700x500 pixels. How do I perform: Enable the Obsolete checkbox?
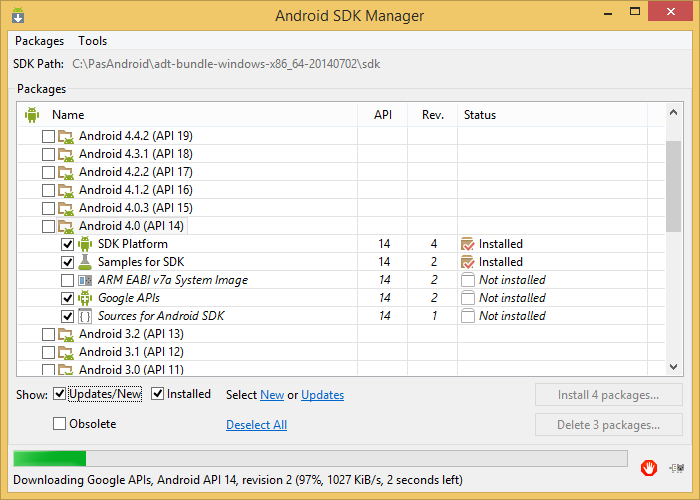60,424
